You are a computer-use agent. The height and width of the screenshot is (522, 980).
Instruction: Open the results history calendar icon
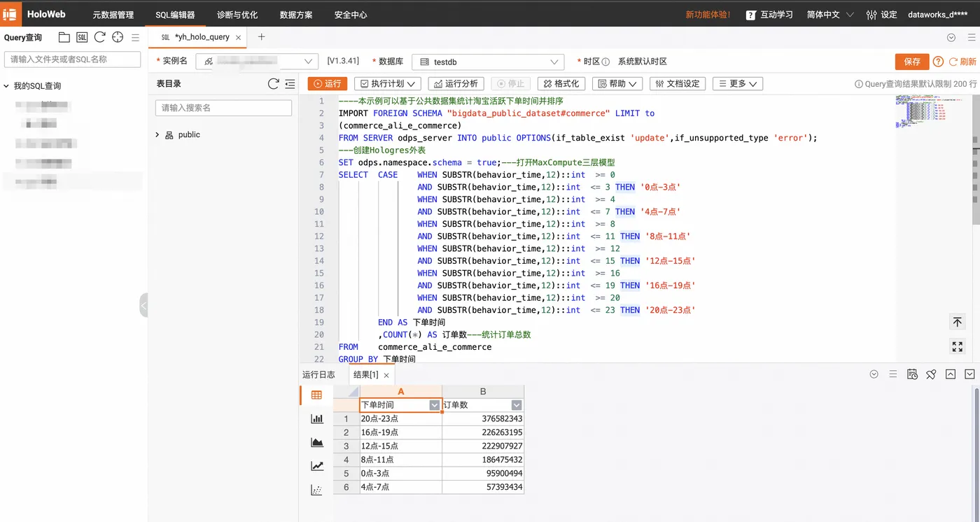point(912,374)
